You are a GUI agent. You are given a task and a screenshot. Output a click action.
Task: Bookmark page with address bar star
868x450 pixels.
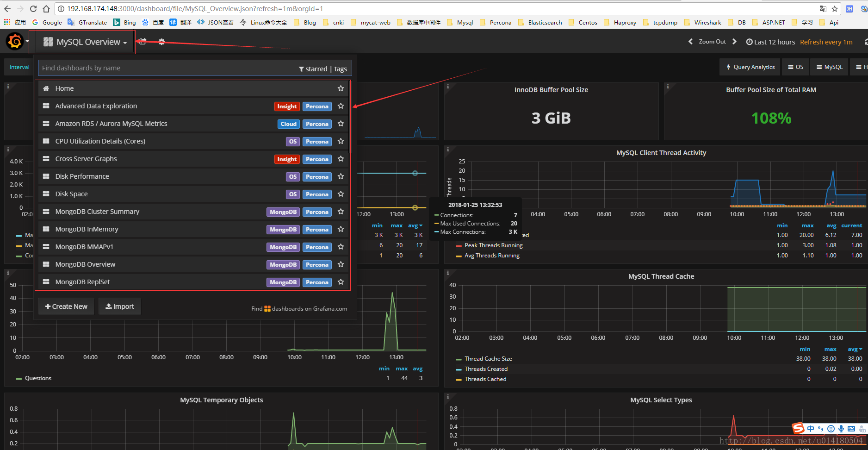[x=835, y=9]
